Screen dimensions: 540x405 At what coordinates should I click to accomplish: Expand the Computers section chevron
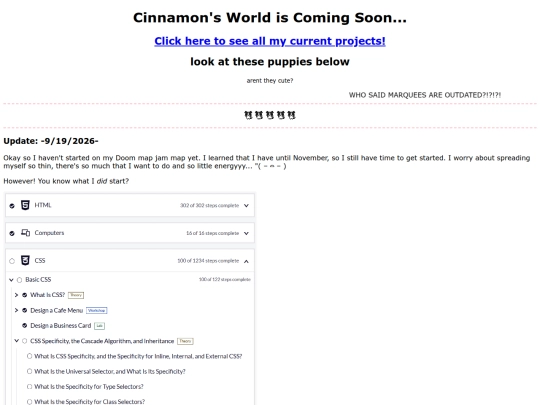[x=246, y=233]
